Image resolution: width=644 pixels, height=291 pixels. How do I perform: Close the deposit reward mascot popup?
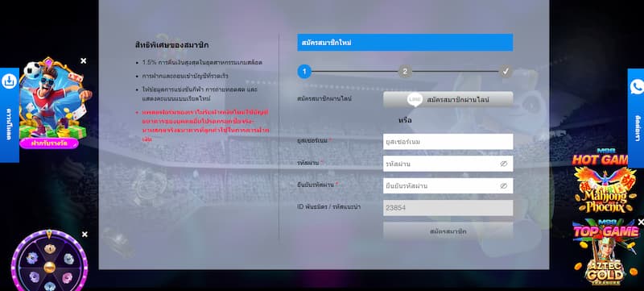pos(84,60)
